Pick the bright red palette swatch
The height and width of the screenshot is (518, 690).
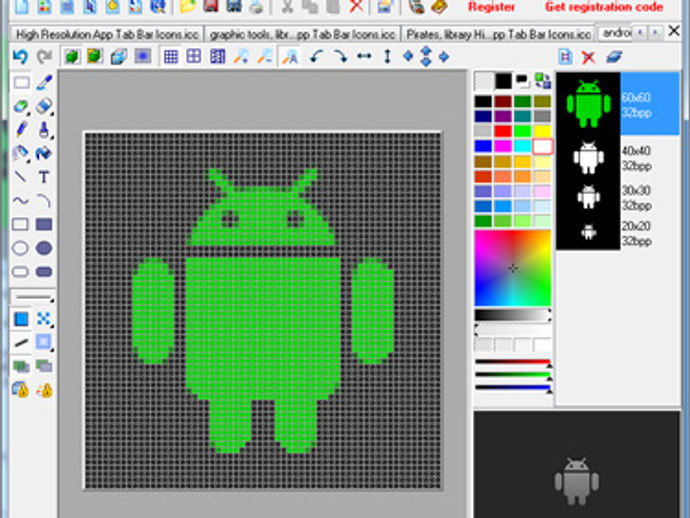(502, 131)
